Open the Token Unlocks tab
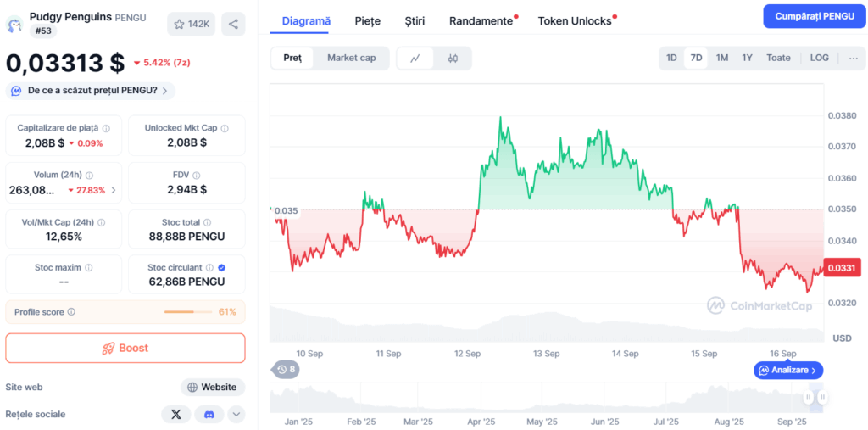Image resolution: width=868 pixels, height=430 pixels. click(x=575, y=21)
